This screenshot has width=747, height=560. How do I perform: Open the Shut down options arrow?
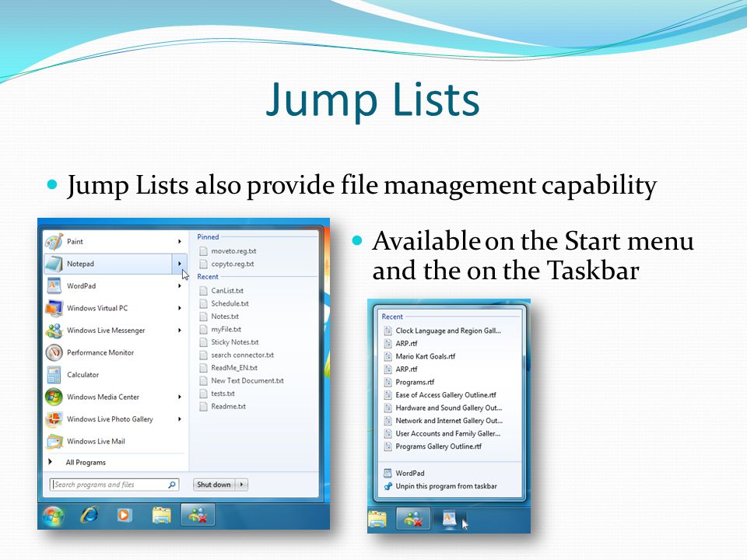point(242,485)
